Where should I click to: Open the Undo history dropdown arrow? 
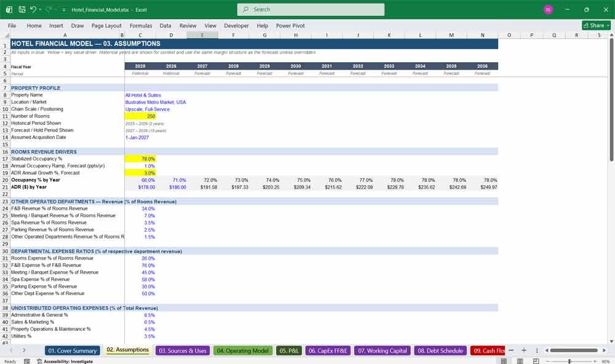[40, 9]
